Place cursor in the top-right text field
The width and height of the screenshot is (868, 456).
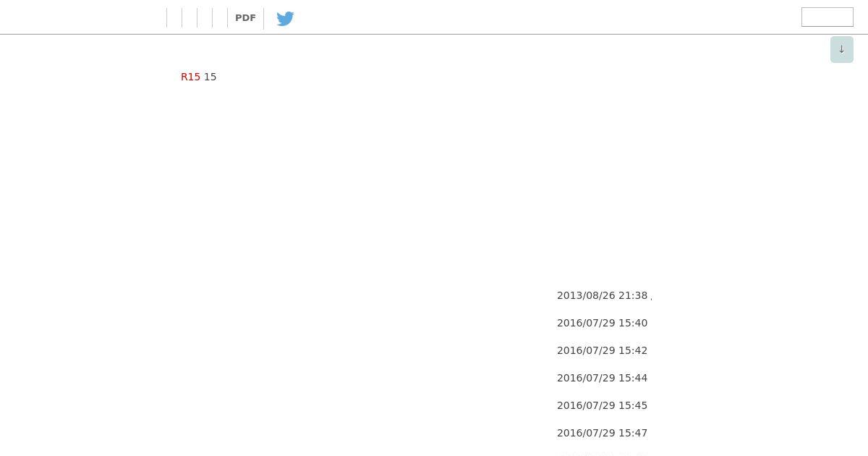point(827,17)
